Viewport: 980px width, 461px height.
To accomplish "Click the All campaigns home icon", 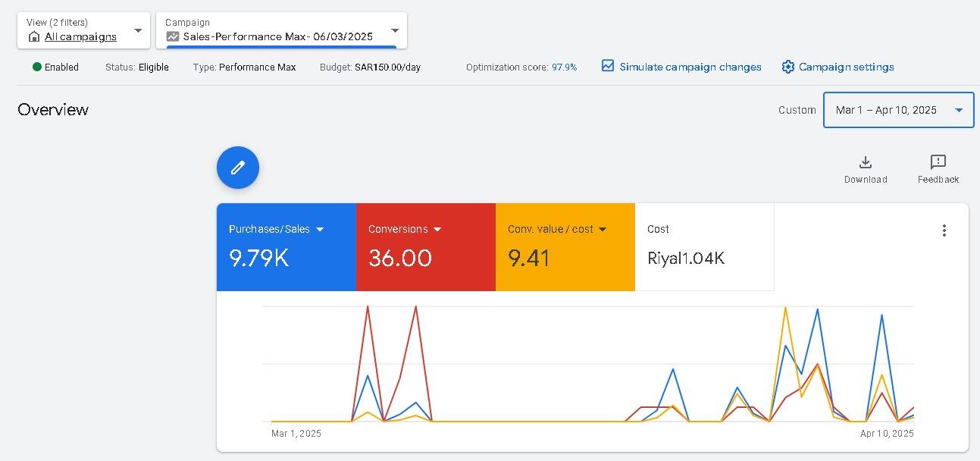I will coord(34,36).
